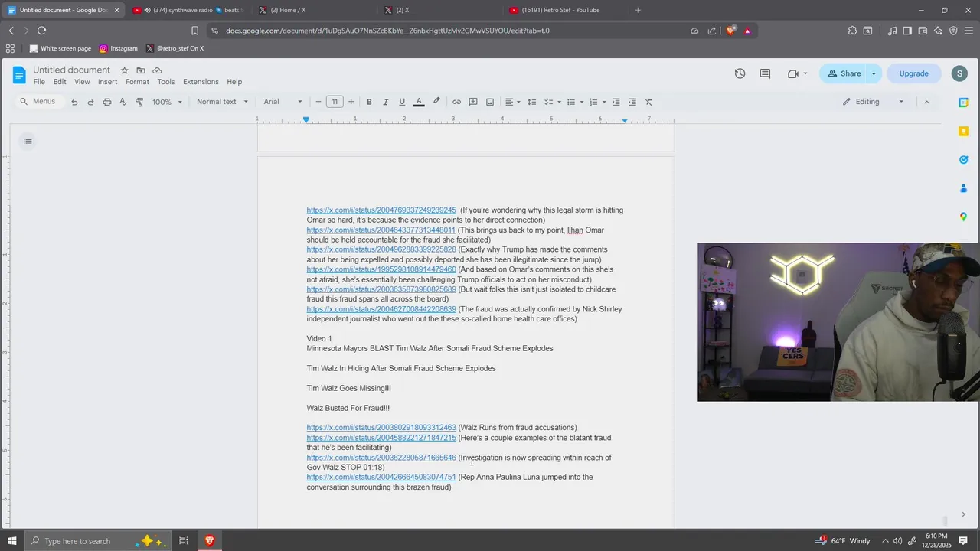The height and width of the screenshot is (551, 980).
Task: Open numbered list options dropdown
Action: tap(597, 102)
